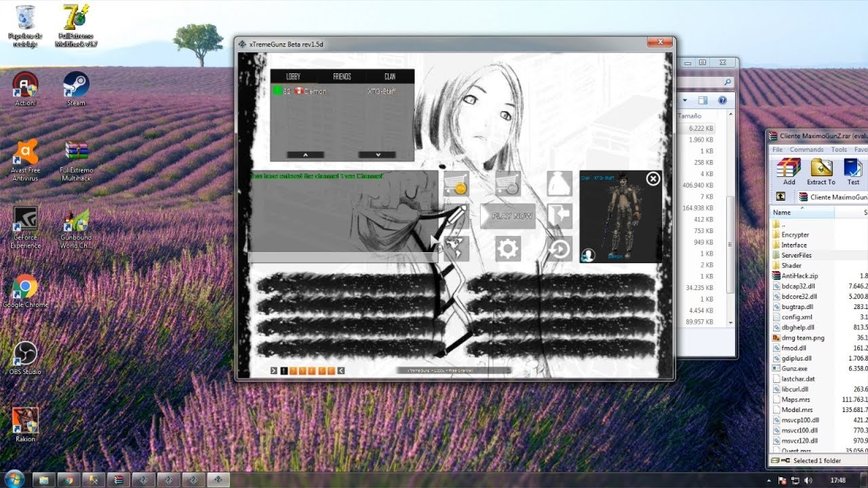The width and height of the screenshot is (868, 488).
Task: Open the WinRAR Tools menu
Action: pyautogui.click(x=839, y=150)
